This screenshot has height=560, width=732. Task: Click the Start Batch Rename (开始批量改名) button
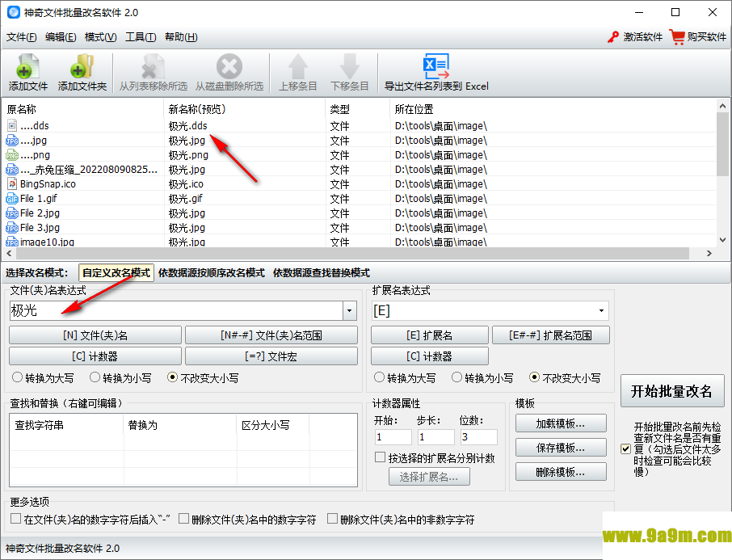[x=671, y=391]
